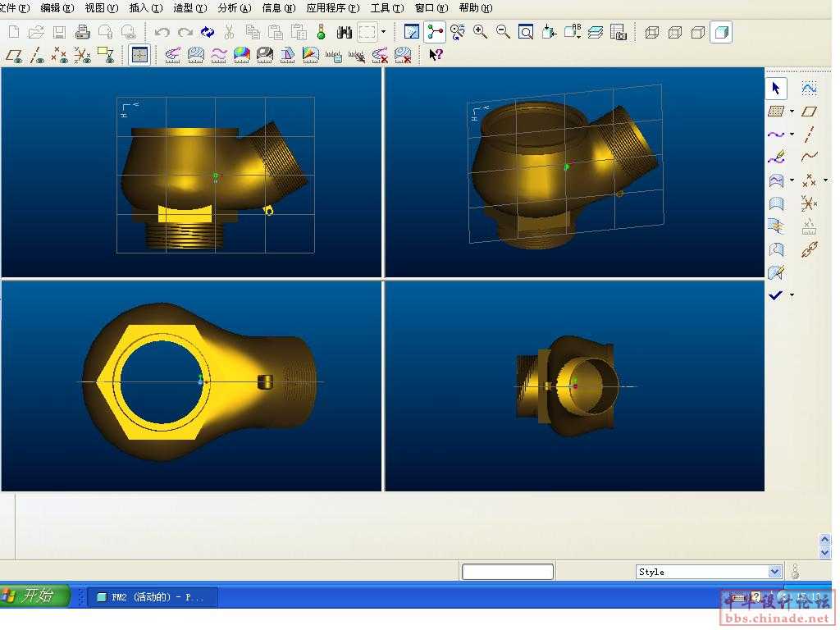This screenshot has height=630, width=840.
Task: Open the Style selection filter dropdown
Action: [774, 572]
